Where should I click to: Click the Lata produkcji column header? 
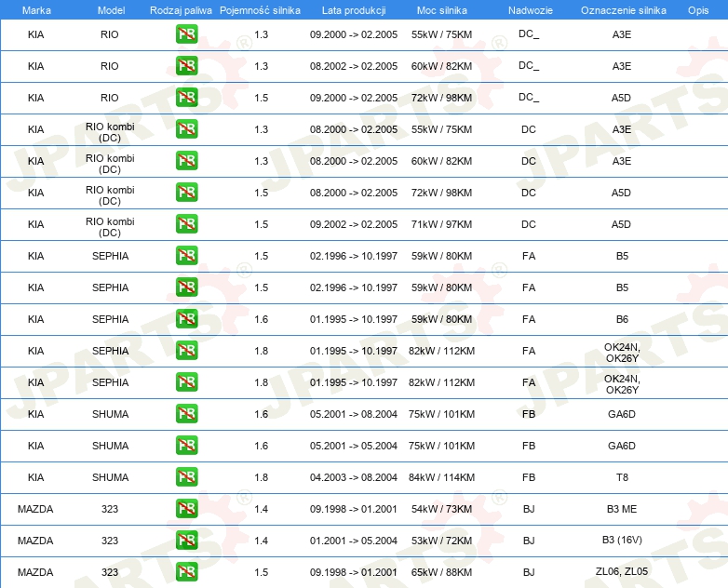point(354,10)
